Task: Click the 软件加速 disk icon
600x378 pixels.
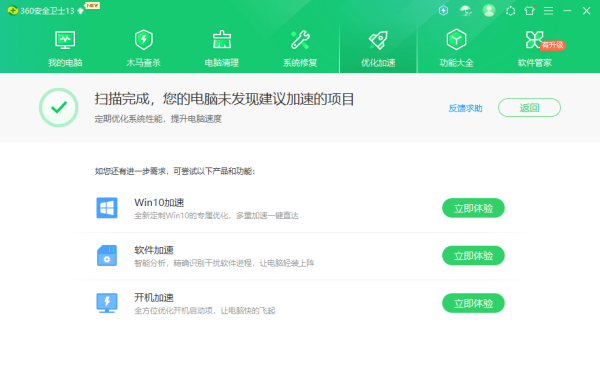Action: (107, 256)
